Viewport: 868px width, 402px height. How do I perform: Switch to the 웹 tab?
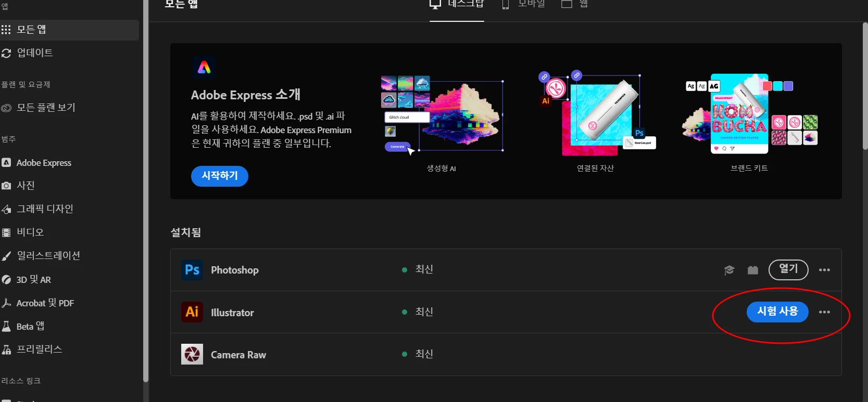[x=575, y=4]
